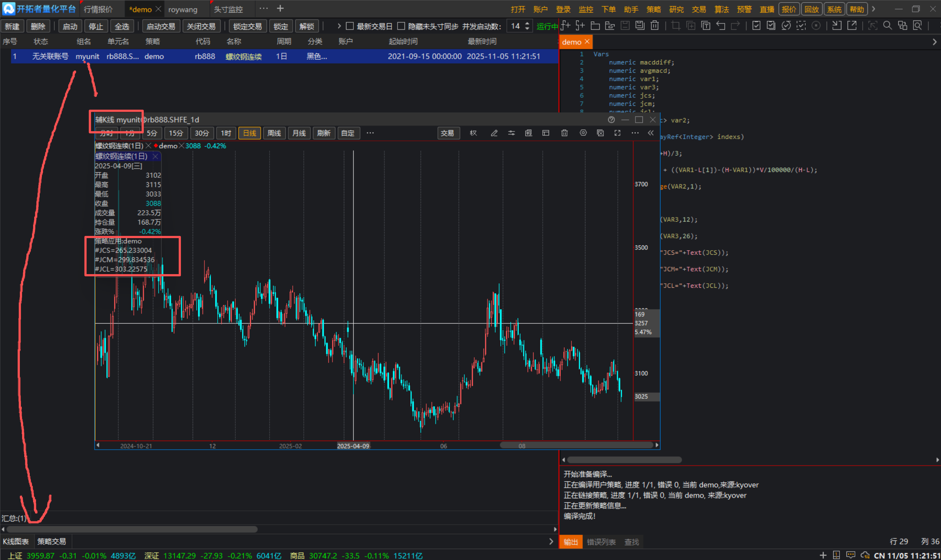Increase 并发启动数 with the stepper up arrow
This screenshot has width=941, height=560.
click(x=527, y=24)
